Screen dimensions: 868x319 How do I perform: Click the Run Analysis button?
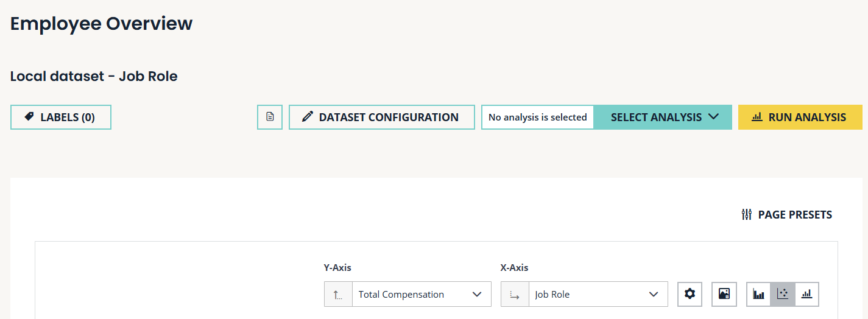tap(800, 117)
